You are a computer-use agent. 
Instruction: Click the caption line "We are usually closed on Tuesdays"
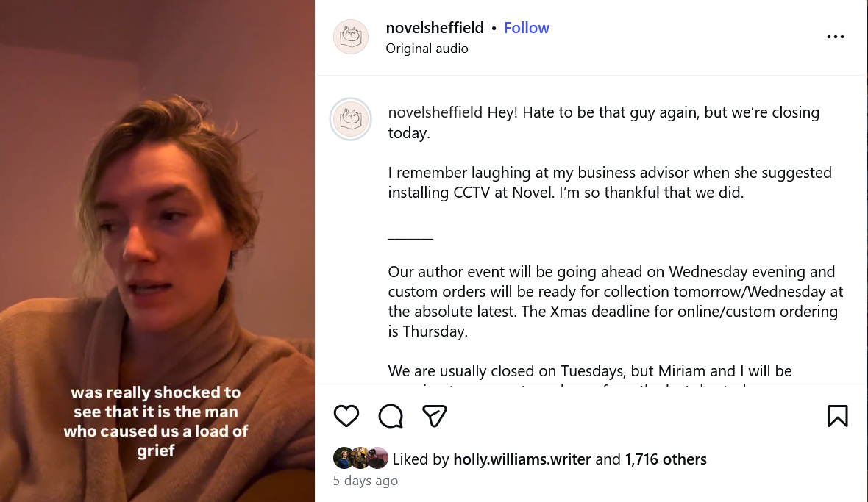pyautogui.click(x=590, y=371)
